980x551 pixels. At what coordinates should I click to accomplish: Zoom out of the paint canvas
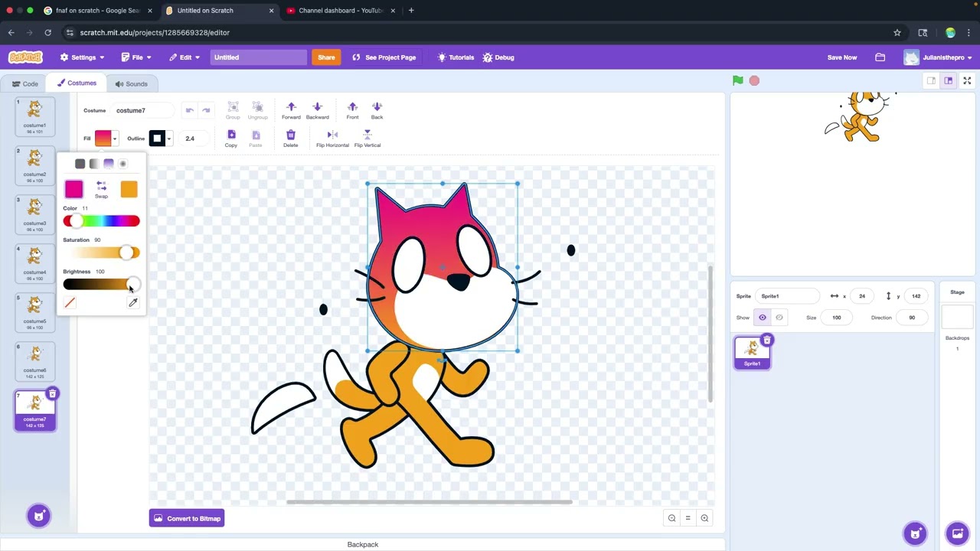pos(671,518)
